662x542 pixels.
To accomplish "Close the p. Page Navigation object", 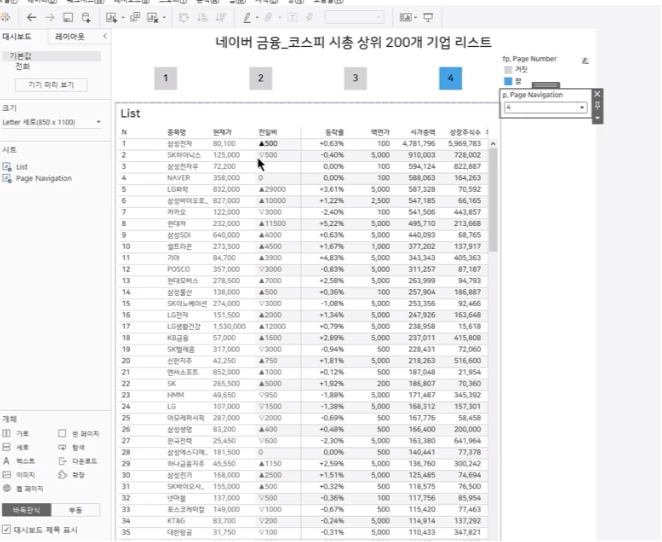I will pos(597,94).
